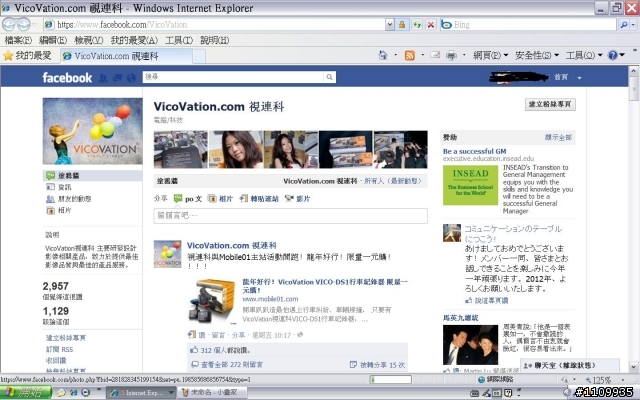Click the 留個言吧 post input box
Image resolution: width=640 pixels, height=400 pixels.
[291, 216]
